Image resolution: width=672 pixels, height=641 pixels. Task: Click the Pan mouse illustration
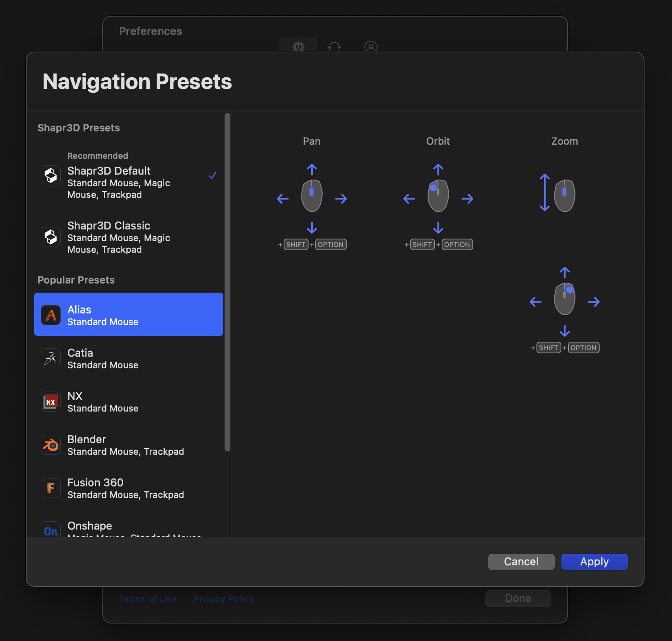[312, 196]
